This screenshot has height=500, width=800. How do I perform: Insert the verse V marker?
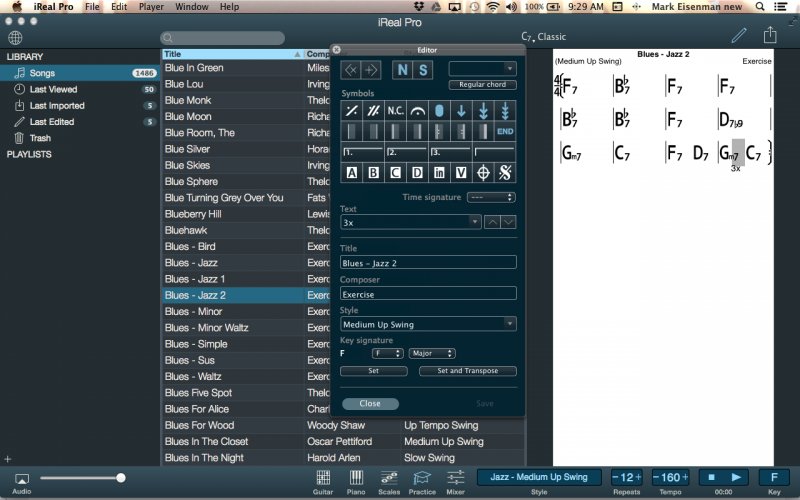pos(461,172)
